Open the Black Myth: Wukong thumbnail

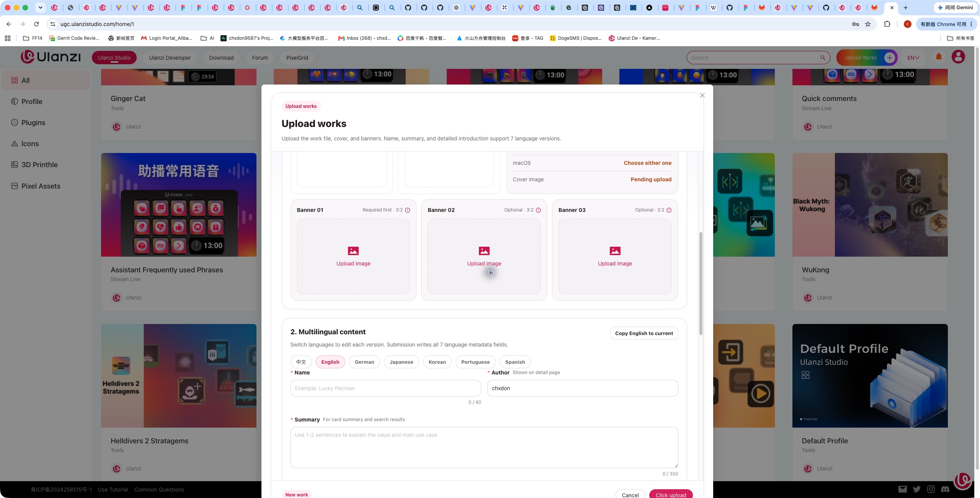click(870, 205)
